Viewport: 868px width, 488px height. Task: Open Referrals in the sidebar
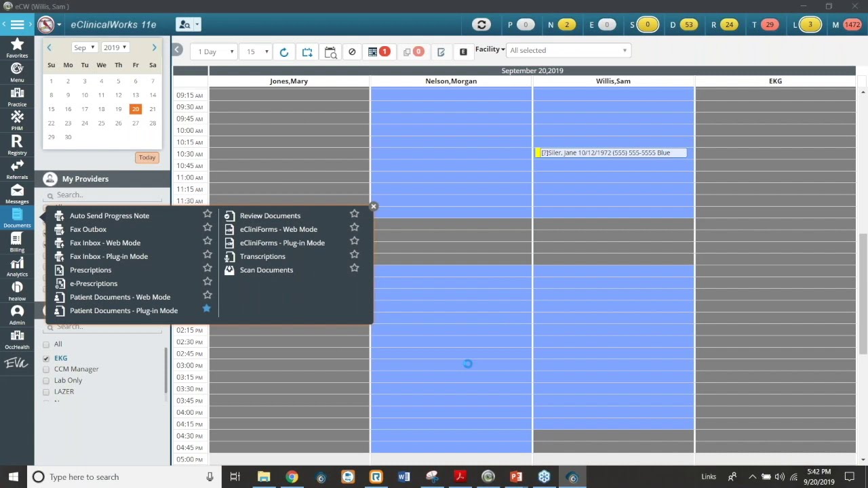point(17,170)
